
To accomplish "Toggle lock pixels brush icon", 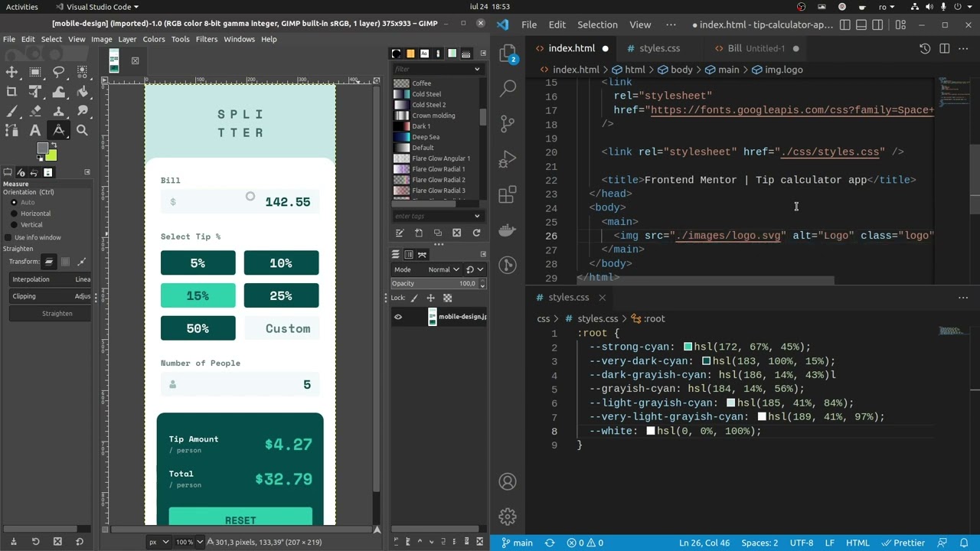I will pyautogui.click(x=414, y=298).
